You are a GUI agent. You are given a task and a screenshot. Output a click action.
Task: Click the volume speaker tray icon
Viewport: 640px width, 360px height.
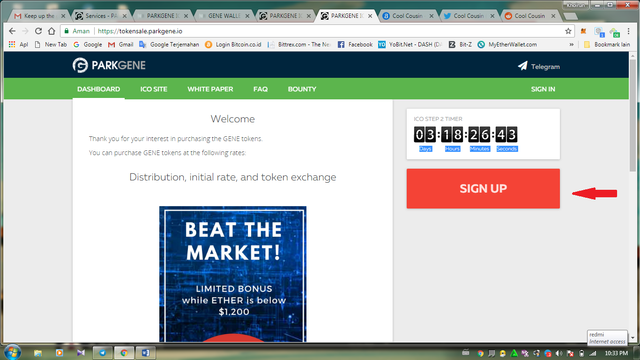[559, 353]
